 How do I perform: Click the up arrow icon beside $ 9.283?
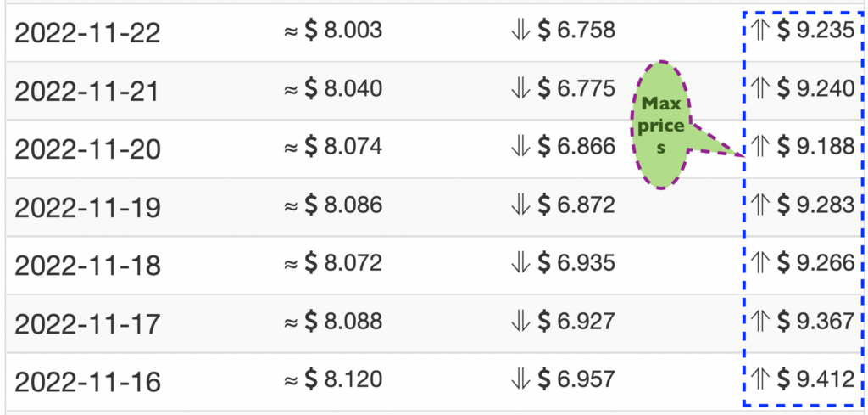coord(761,205)
